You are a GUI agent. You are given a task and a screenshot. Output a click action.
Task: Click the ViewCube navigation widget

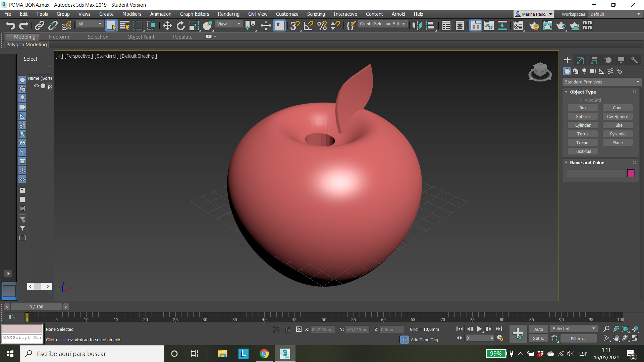pos(540,71)
